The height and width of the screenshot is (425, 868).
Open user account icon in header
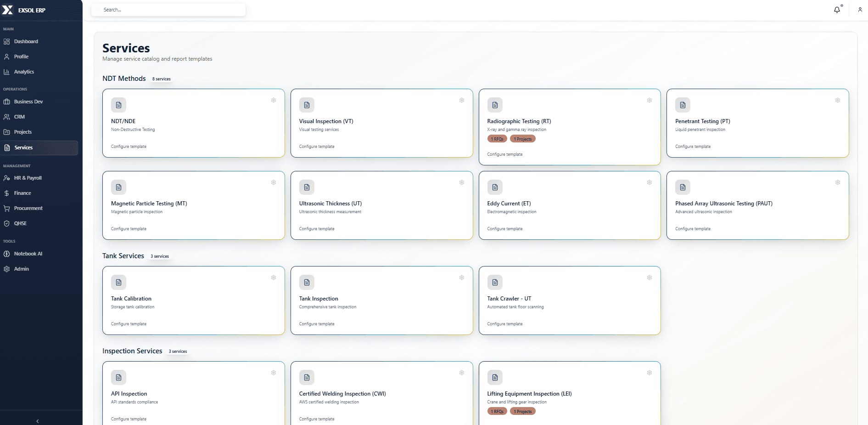click(x=860, y=10)
